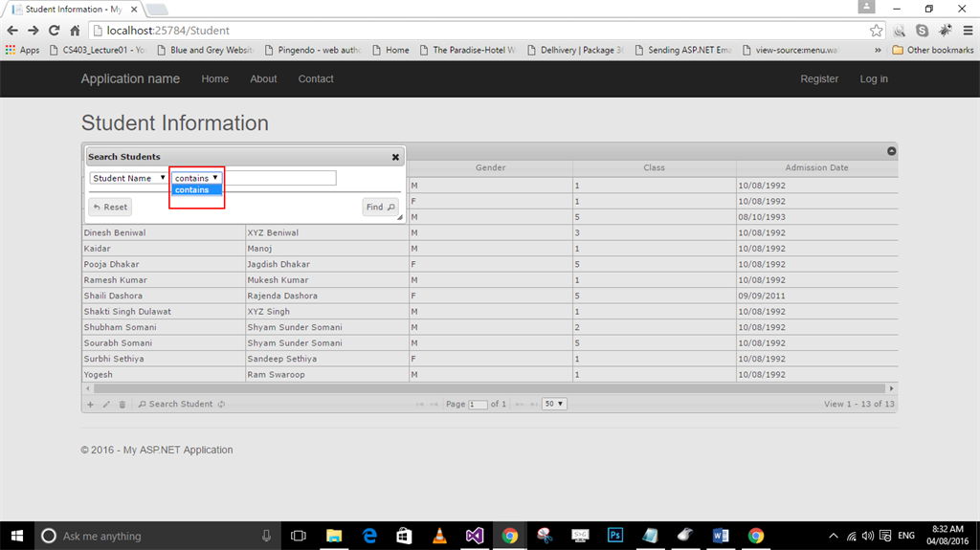Select the Student Information browser tab
The width and height of the screenshot is (980, 550).
coord(74,10)
